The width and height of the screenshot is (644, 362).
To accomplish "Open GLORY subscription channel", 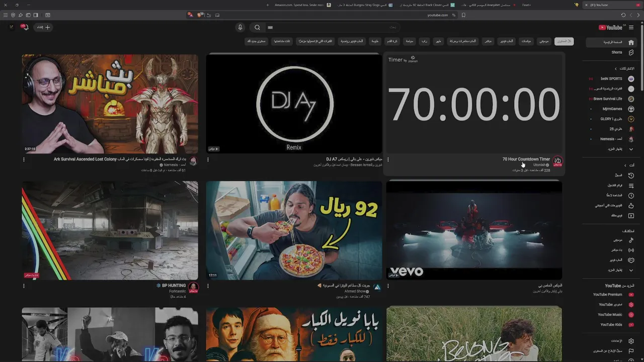I will pos(612,119).
